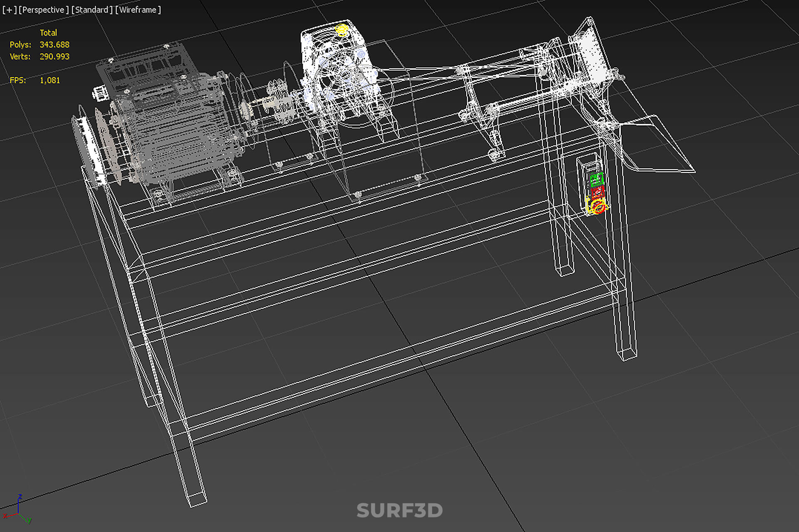
Task: Open the [+] general viewport menu
Action: tap(9, 10)
